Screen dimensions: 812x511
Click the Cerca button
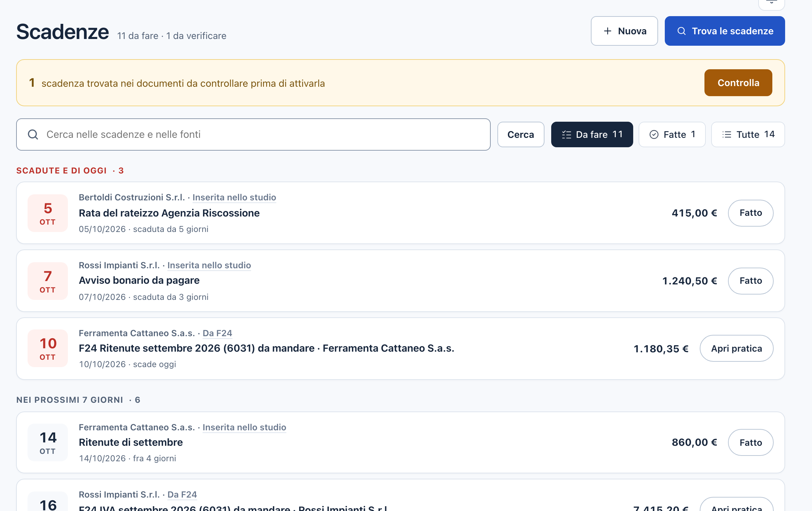[521, 134]
